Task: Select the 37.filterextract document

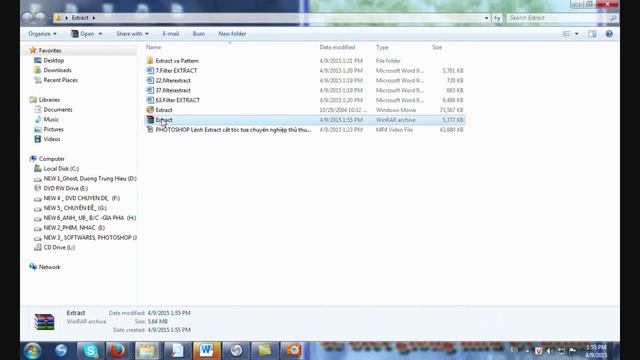Action: coord(173,90)
